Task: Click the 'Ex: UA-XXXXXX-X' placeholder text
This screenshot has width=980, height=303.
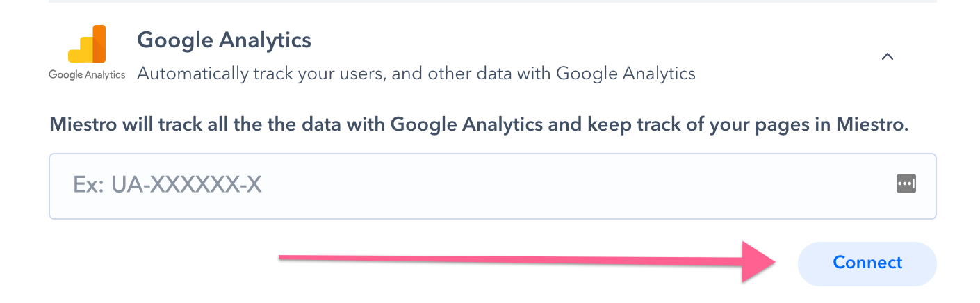Action: coord(167,185)
